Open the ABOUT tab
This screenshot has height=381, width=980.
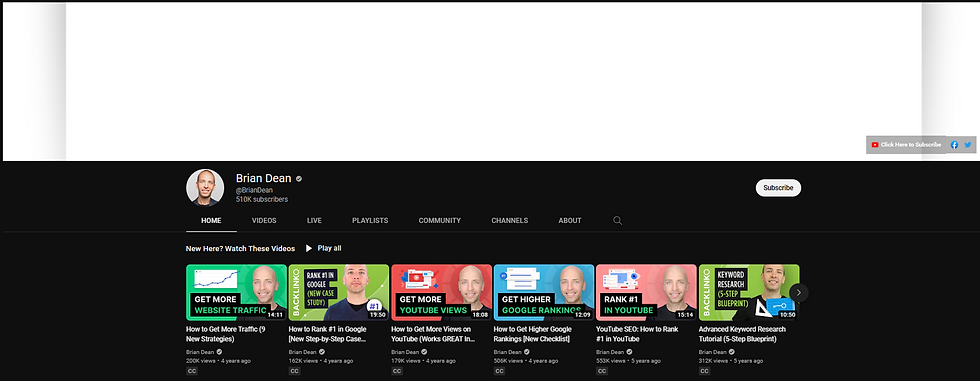[570, 220]
